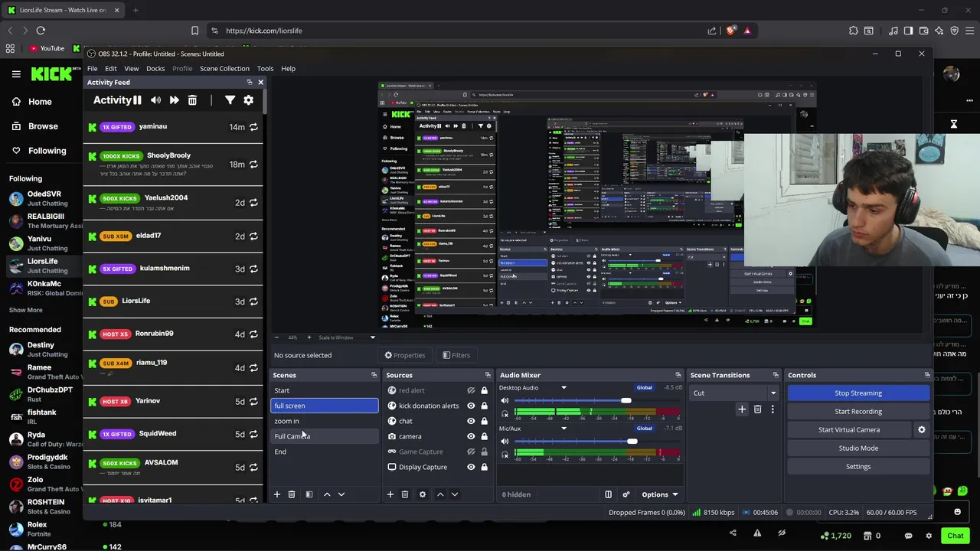The width and height of the screenshot is (980, 551).
Task: Click Start Recording button
Action: 858,411
